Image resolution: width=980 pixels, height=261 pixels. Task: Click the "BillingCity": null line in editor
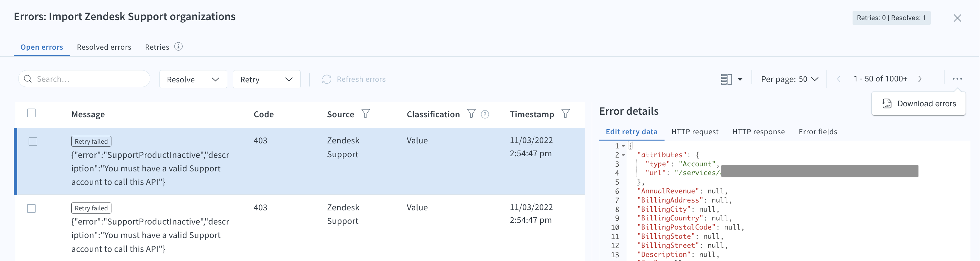(x=678, y=209)
